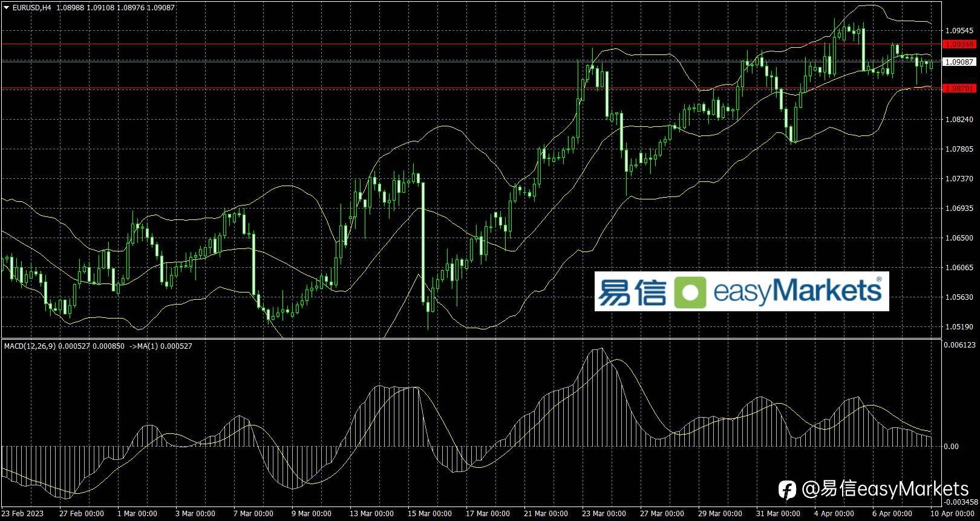Click the 3 Mar 00:00 date label
This screenshot has height=521, width=980.
[195, 514]
